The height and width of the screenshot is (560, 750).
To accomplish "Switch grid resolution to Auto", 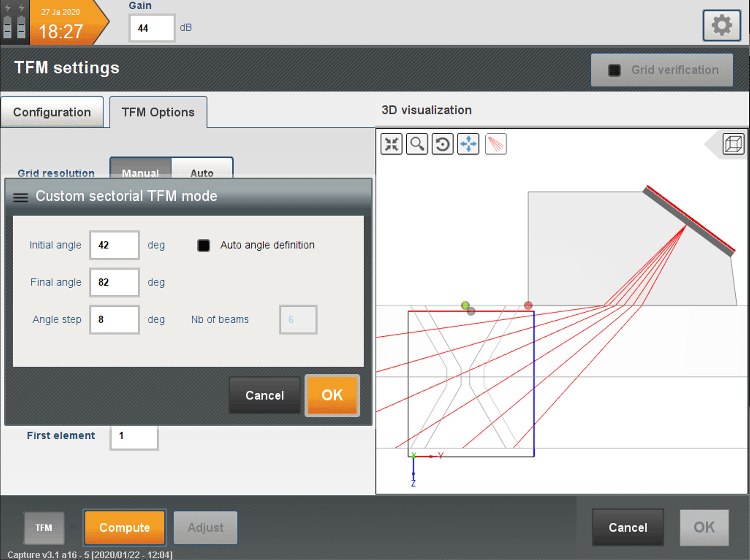I will pos(202,173).
